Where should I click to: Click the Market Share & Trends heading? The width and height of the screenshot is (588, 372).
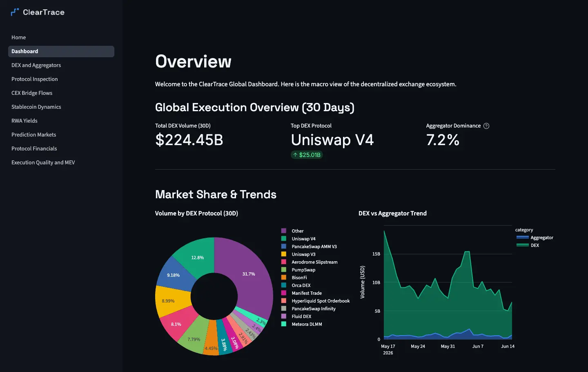(x=216, y=195)
